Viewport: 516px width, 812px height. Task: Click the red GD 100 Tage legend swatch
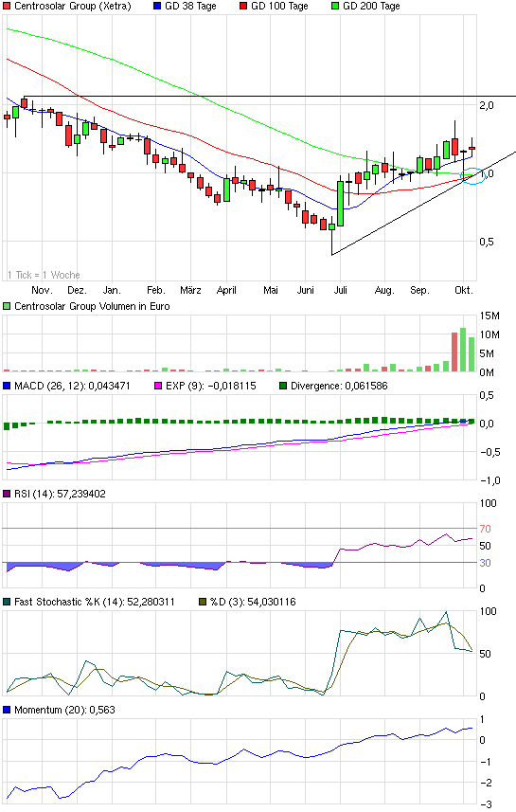point(243,7)
